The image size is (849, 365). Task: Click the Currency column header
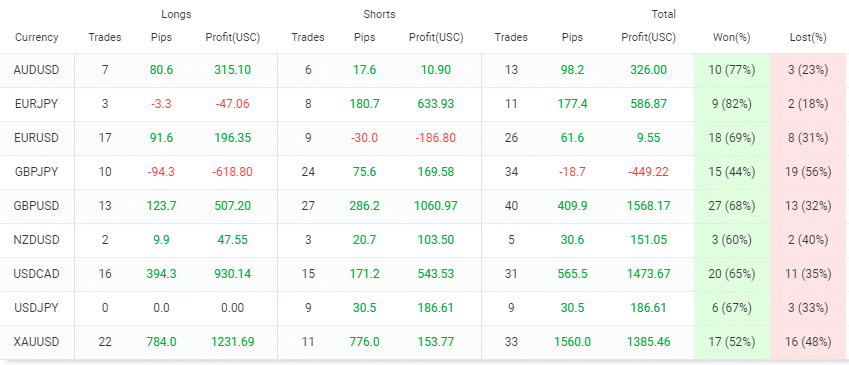(x=37, y=37)
